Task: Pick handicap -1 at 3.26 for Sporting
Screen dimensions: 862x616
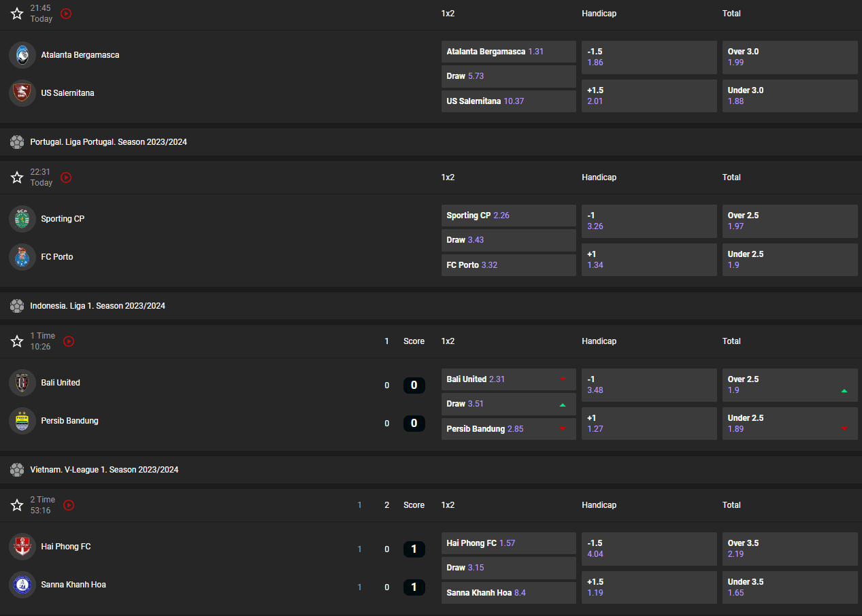Action: coord(649,221)
